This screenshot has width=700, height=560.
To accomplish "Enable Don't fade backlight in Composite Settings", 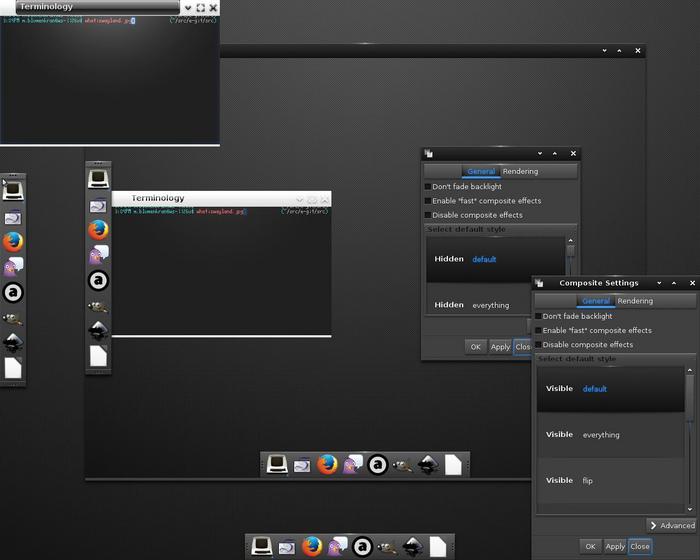I will [x=538, y=316].
